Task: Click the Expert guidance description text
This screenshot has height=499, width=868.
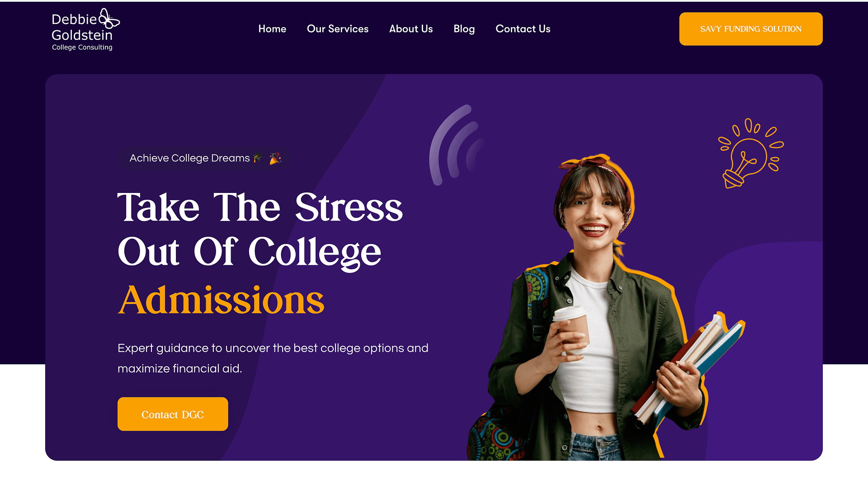Action: coord(273,358)
